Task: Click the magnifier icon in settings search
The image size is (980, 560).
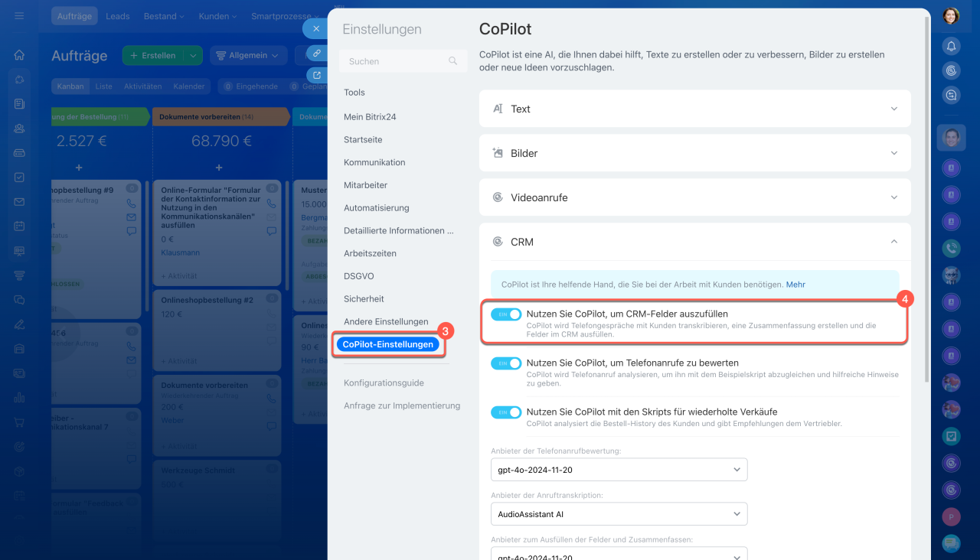Action: (453, 61)
